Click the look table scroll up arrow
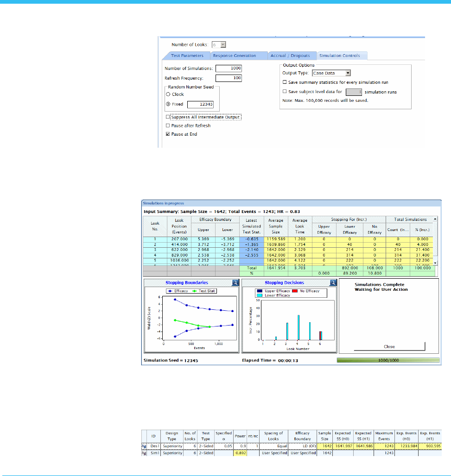This screenshot has height=476, width=451. pyautogui.click(x=435, y=219)
